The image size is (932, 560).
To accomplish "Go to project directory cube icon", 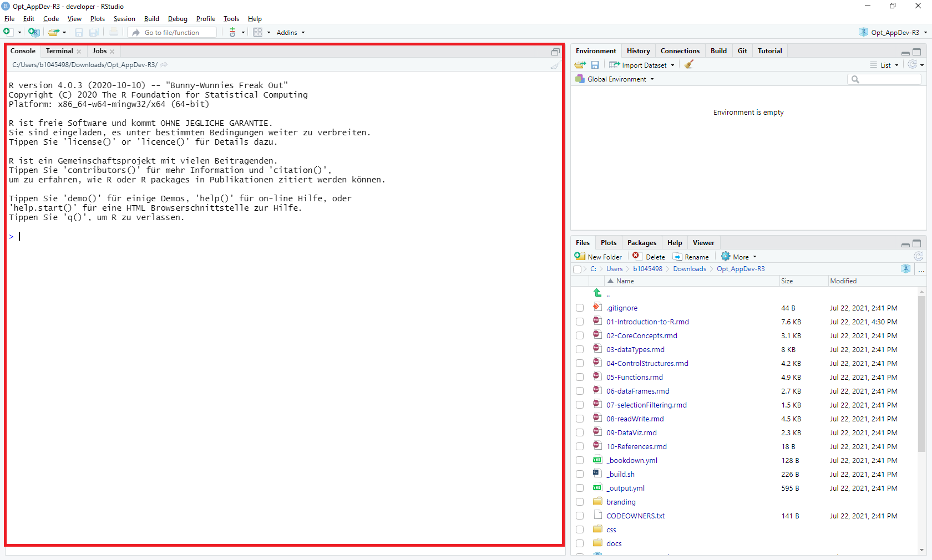I will 906,269.
